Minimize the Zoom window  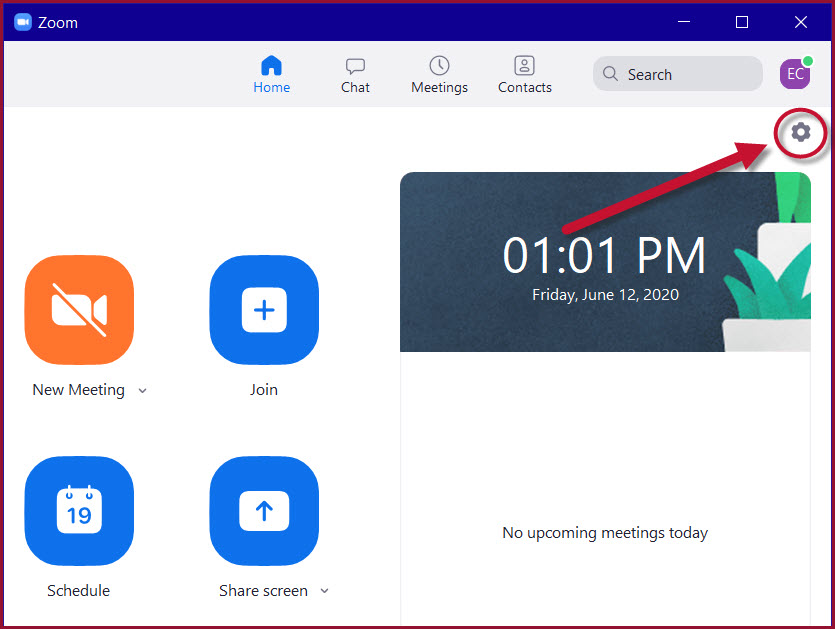coord(684,22)
